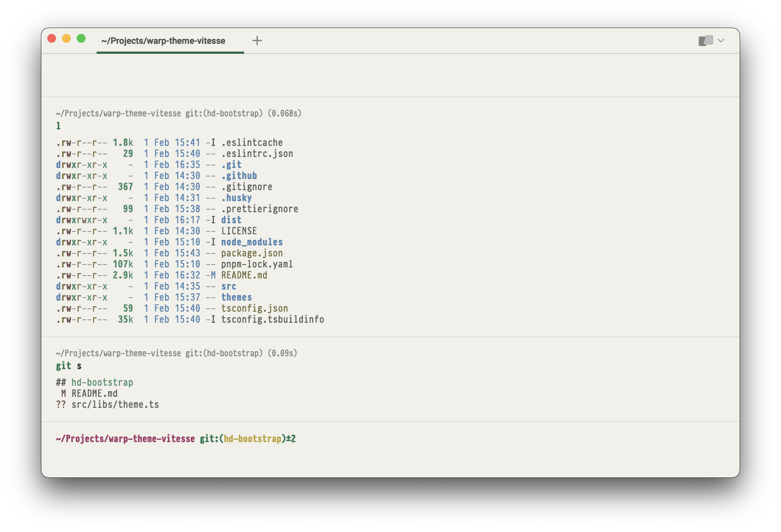Click the green full-screen traffic light
Image resolution: width=781 pixels, height=532 pixels.
pos(80,38)
